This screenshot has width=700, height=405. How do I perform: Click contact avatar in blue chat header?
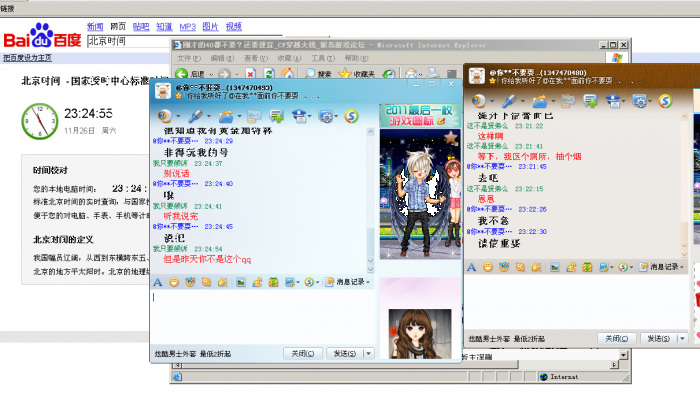(x=163, y=91)
